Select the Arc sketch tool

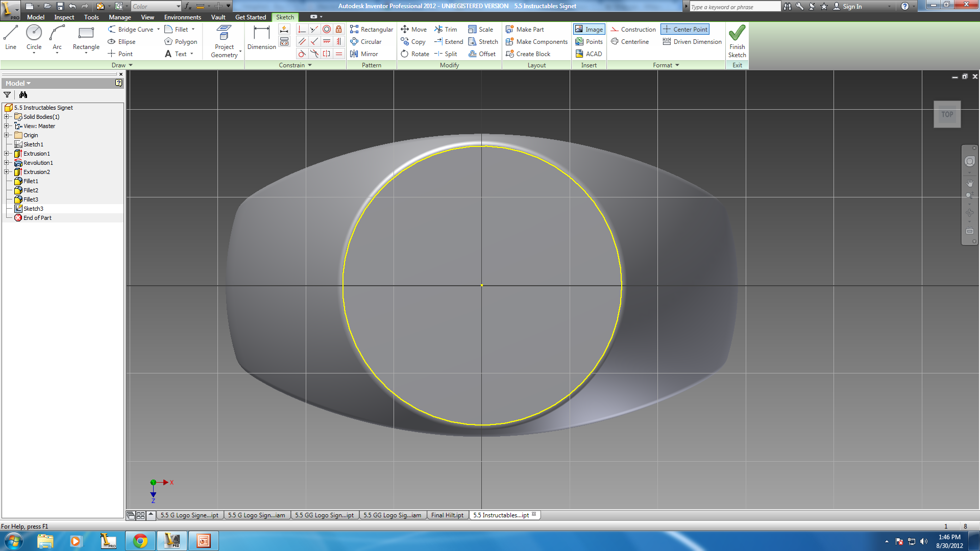(57, 38)
